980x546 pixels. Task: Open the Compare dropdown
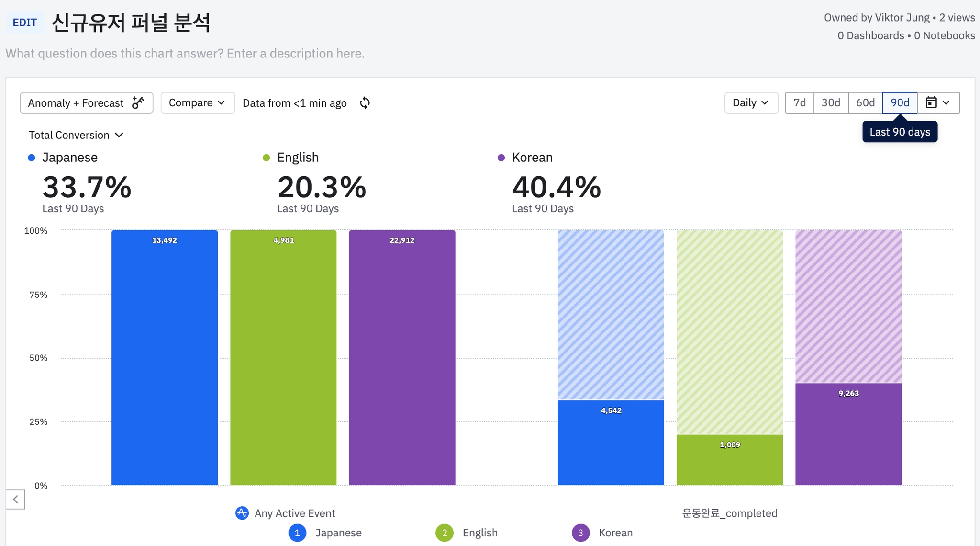coord(197,102)
